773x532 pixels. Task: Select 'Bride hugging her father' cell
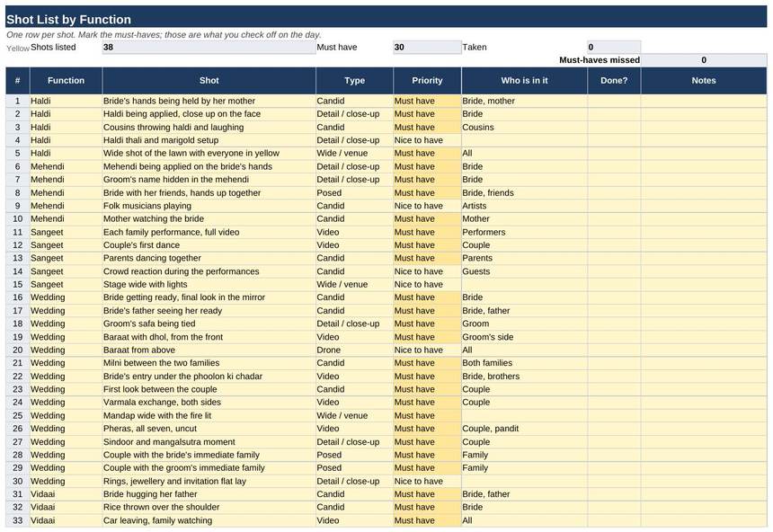coord(209,494)
